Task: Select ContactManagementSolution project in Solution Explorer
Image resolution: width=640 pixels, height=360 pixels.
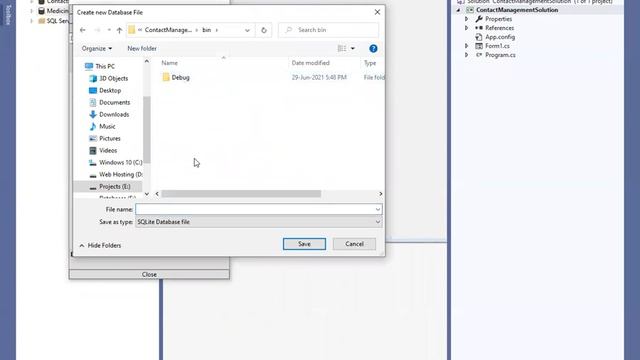Action: (517, 10)
